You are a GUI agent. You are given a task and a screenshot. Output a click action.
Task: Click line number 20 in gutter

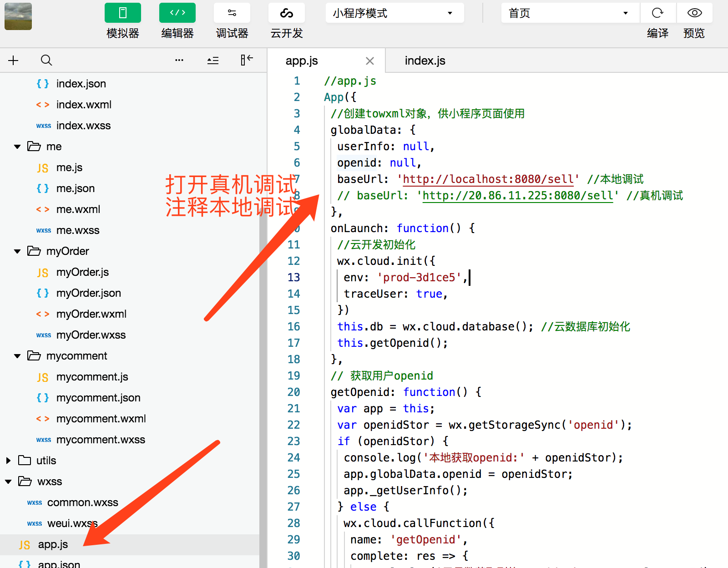294,392
